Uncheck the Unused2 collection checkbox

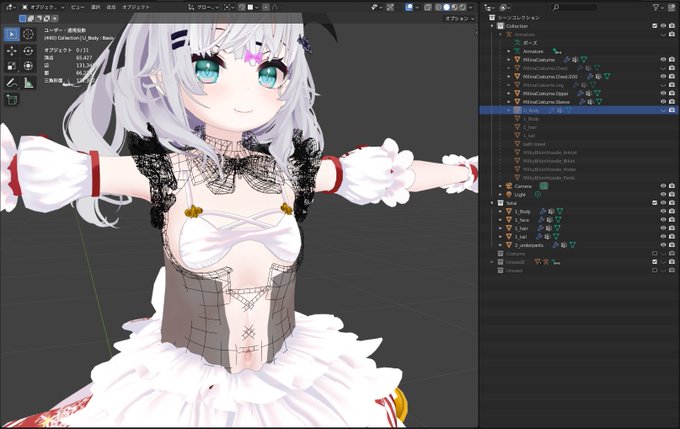[x=655, y=262]
